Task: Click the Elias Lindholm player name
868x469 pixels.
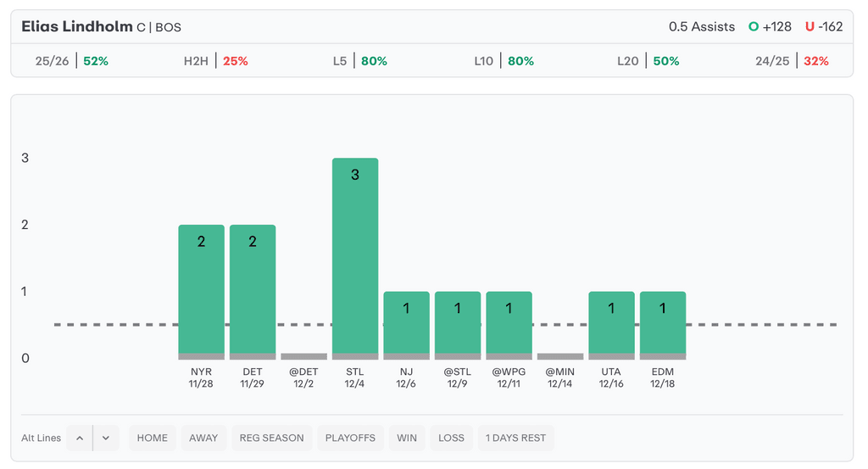Action: coord(77,26)
